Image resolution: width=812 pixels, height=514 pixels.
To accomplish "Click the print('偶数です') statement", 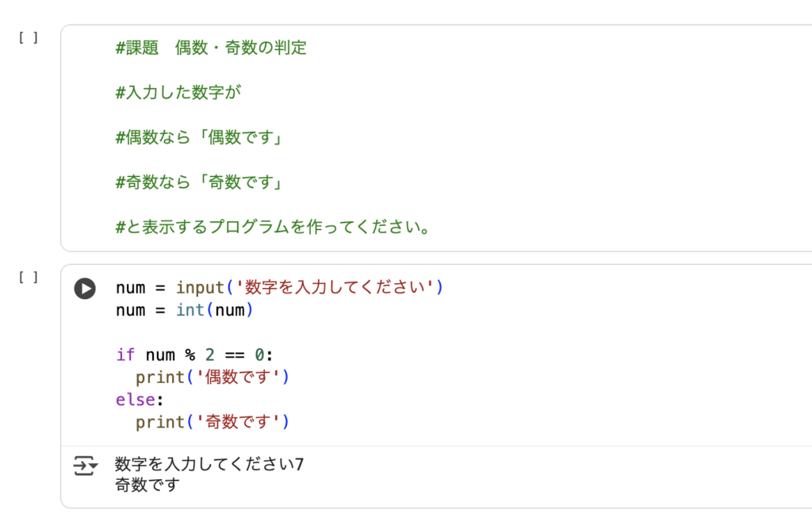I will (212, 378).
